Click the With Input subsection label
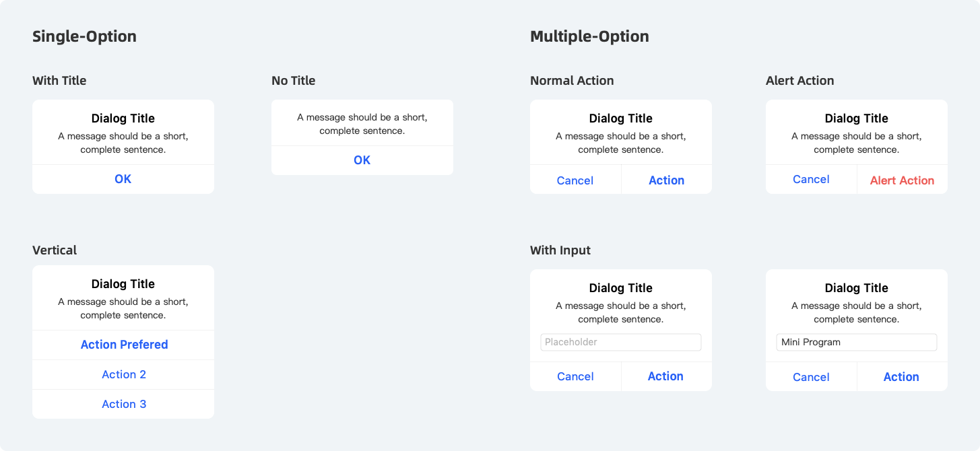The width and height of the screenshot is (980, 451). coord(560,250)
